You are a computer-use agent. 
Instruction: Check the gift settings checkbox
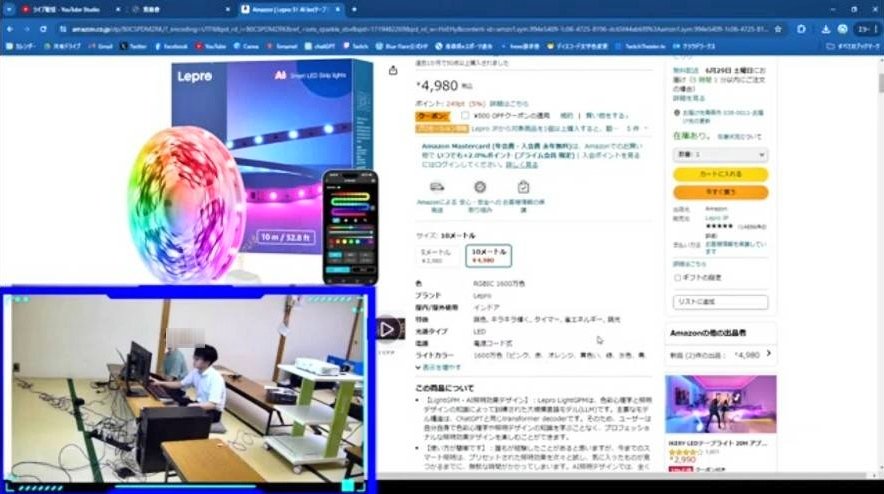point(677,277)
